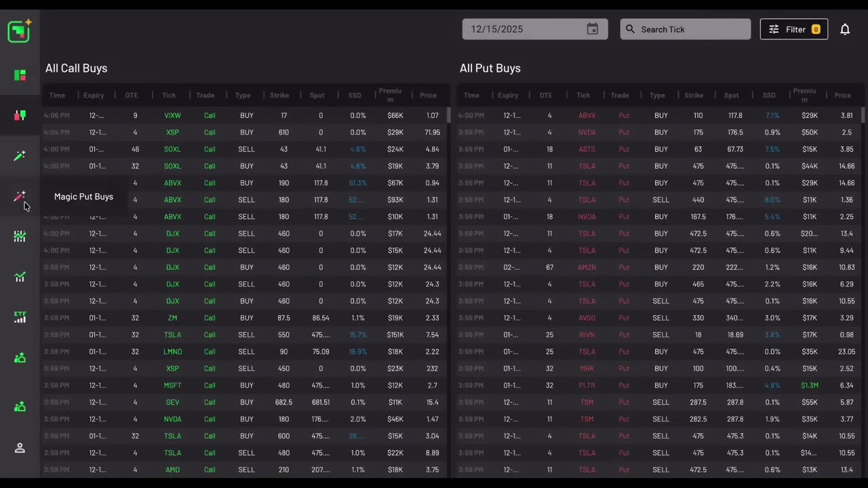Open the dashboard grid icon in sidebar
The image size is (868, 488).
(x=20, y=75)
